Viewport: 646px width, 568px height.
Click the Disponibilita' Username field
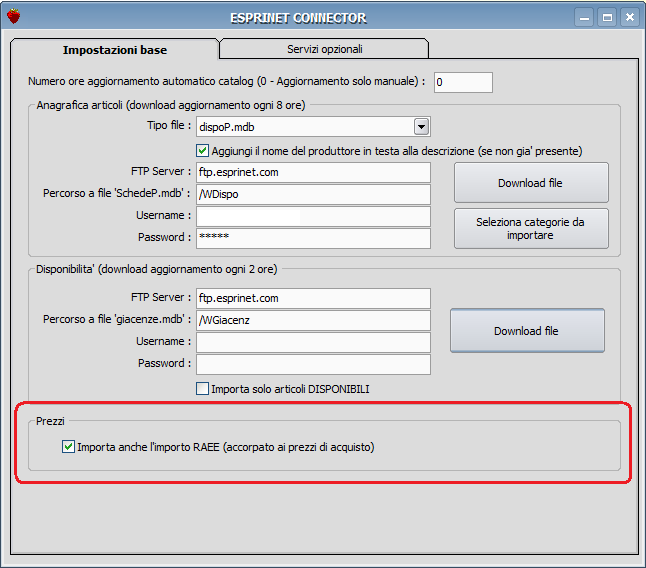point(313,342)
